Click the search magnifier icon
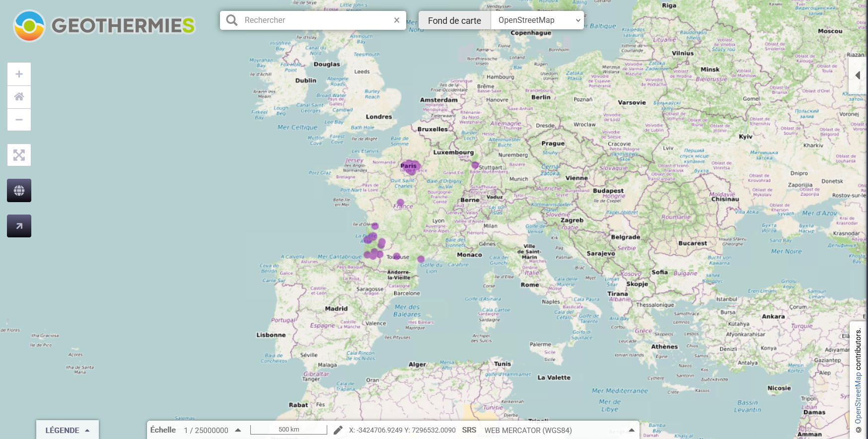This screenshot has height=439, width=868. pyautogui.click(x=231, y=20)
